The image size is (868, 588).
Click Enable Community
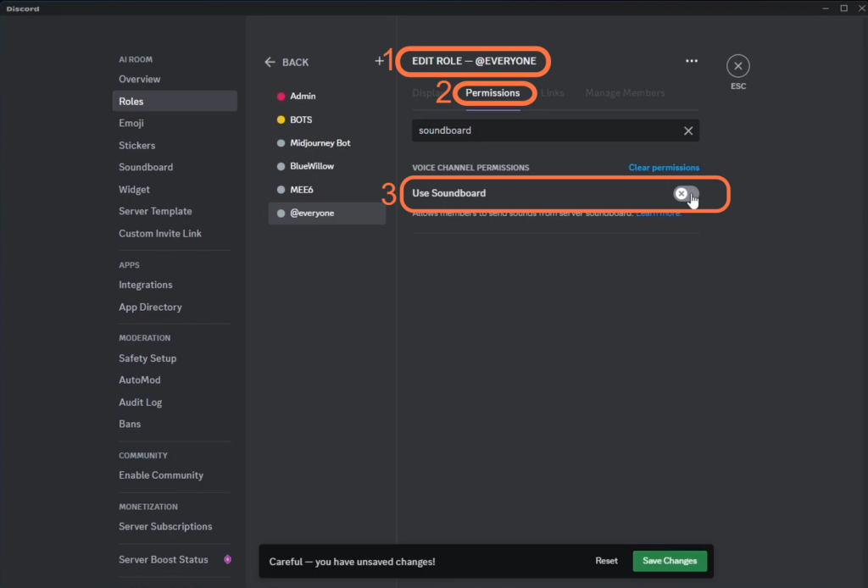175,475
